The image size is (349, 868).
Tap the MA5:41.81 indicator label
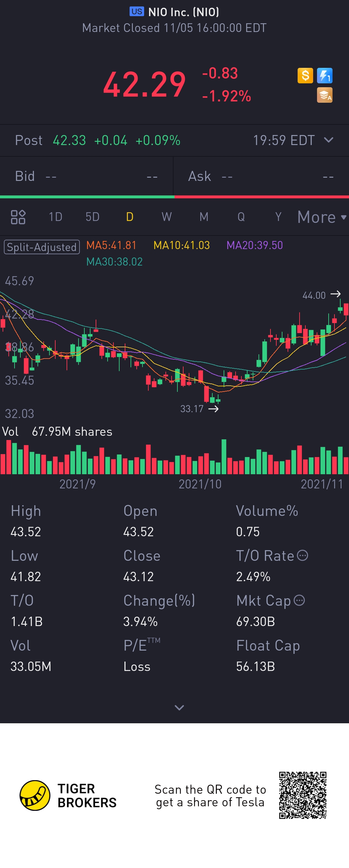[x=111, y=245]
